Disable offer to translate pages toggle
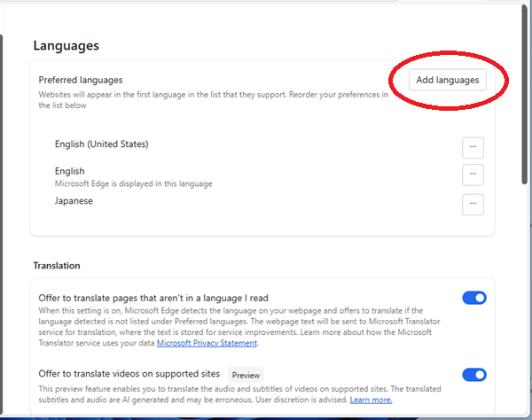Screen dimensions: 532x420 click(x=474, y=299)
